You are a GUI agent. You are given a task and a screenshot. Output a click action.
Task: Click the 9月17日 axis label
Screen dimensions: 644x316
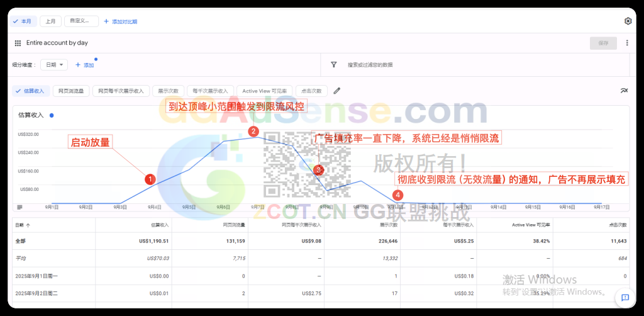pyautogui.click(x=602, y=208)
